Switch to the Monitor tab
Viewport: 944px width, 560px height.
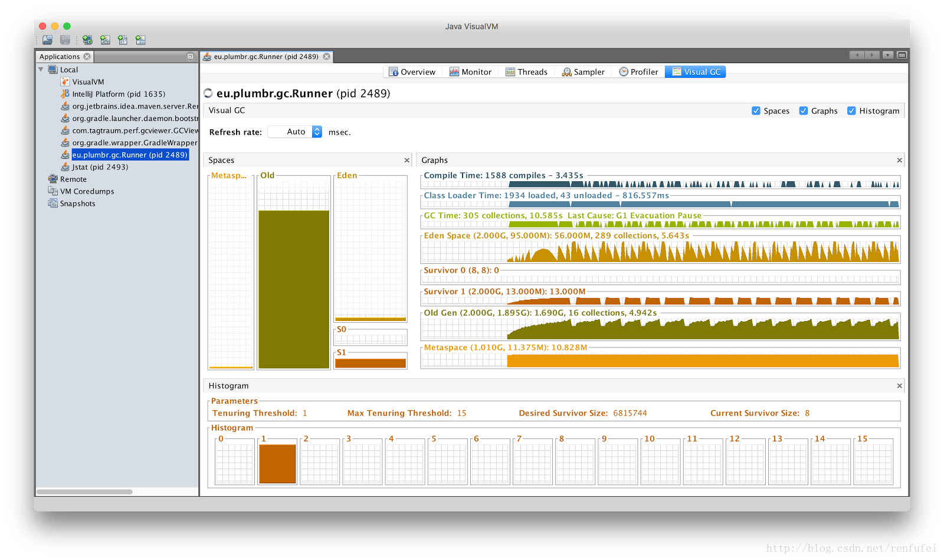click(470, 72)
